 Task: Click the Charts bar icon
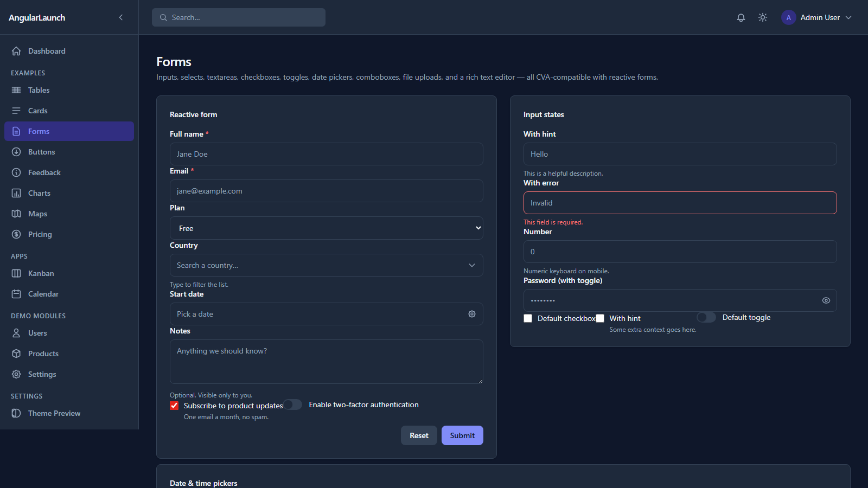click(16, 193)
